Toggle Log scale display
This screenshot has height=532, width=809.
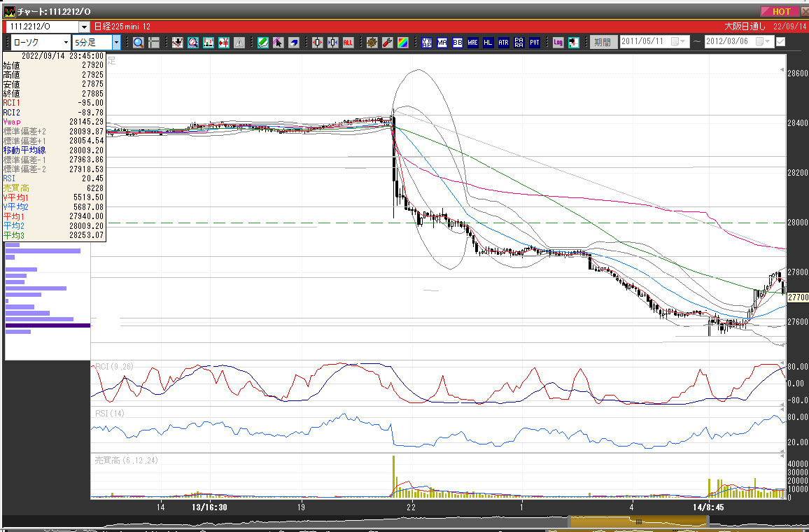tap(558, 42)
